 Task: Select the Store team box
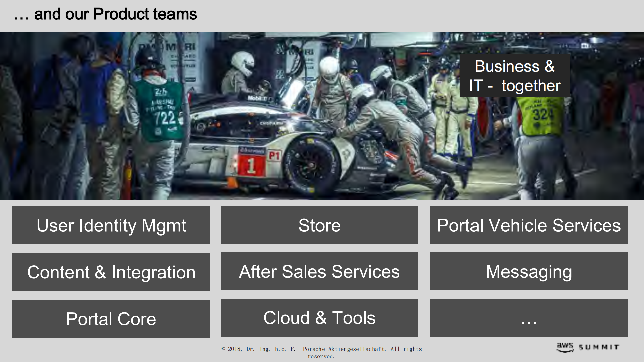(x=319, y=225)
